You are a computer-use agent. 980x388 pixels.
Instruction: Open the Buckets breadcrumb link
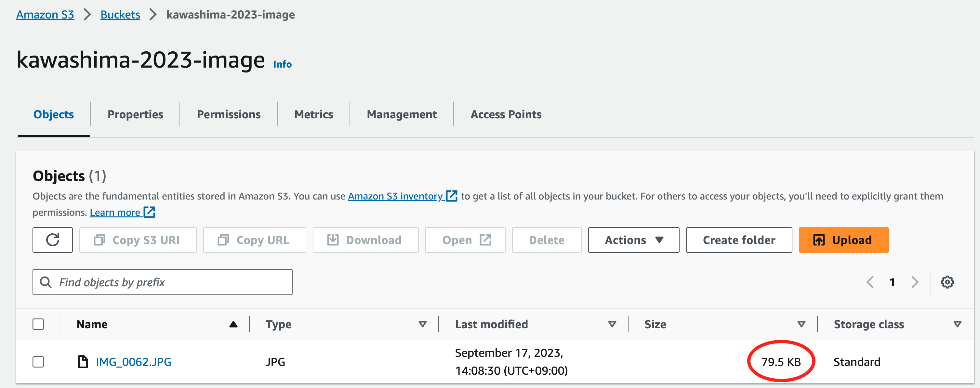point(120,14)
